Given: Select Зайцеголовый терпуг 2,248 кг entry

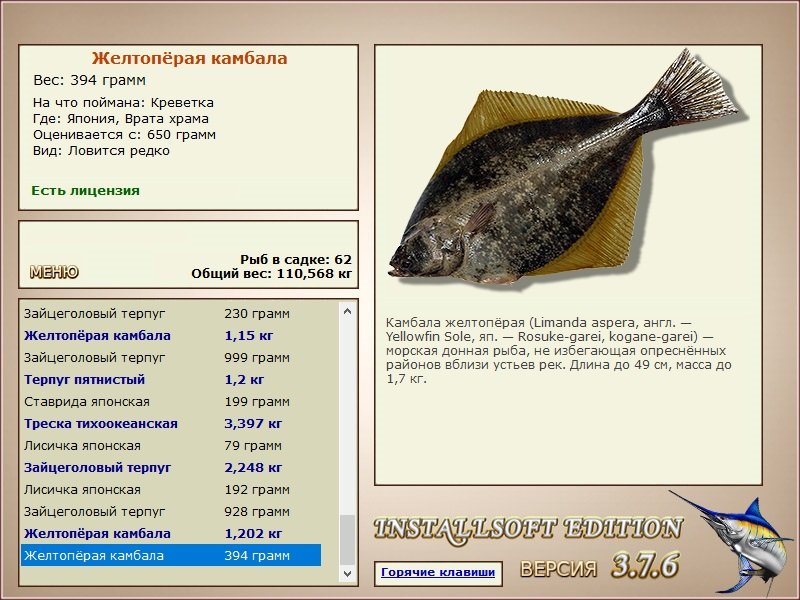Looking at the screenshot, I should 170,468.
